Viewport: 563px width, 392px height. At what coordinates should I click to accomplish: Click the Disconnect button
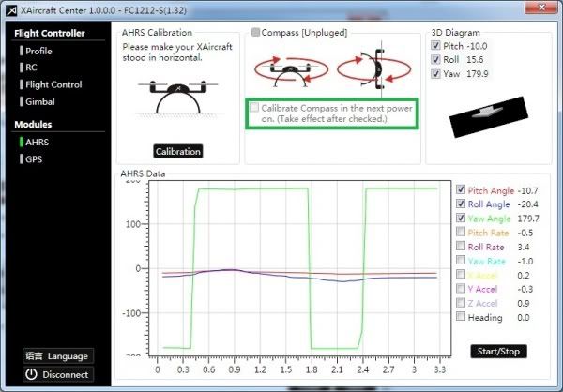point(58,374)
